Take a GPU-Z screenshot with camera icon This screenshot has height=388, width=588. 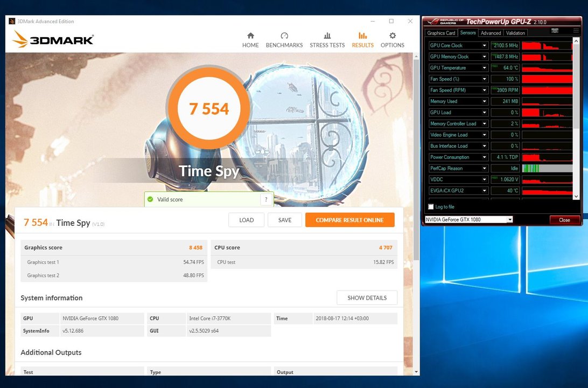click(555, 31)
